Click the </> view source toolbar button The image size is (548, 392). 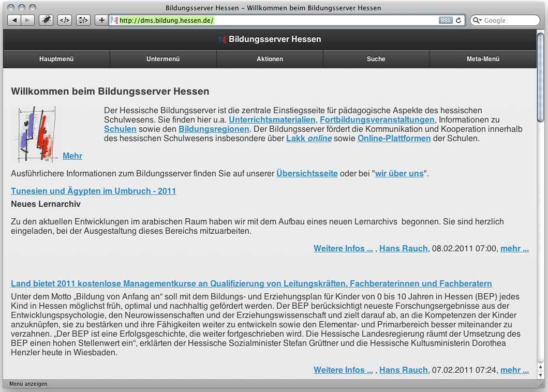[65, 20]
